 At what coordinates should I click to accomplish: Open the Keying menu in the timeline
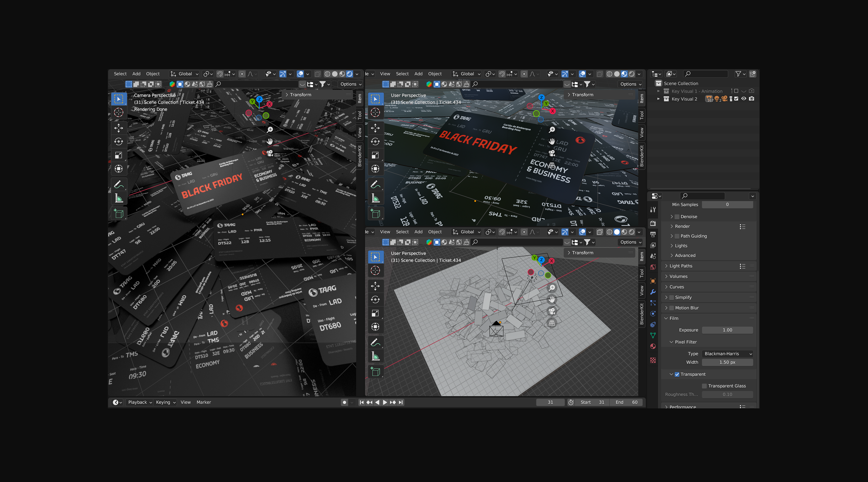(x=165, y=402)
